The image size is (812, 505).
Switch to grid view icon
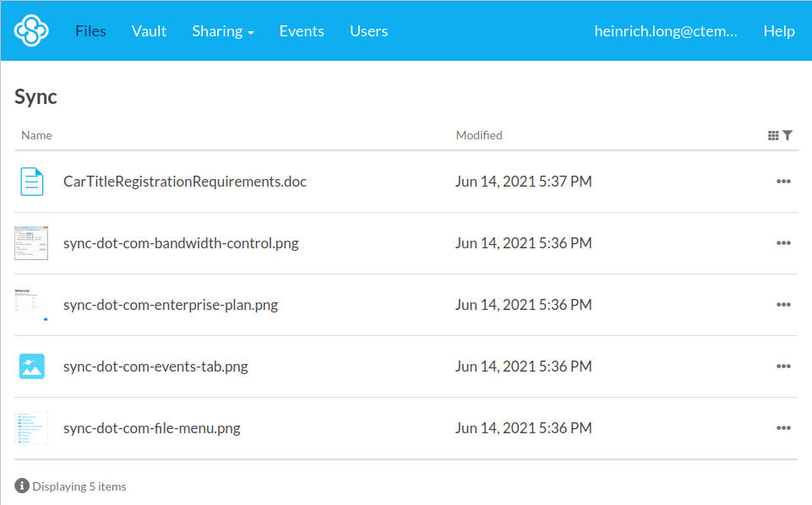(x=773, y=136)
